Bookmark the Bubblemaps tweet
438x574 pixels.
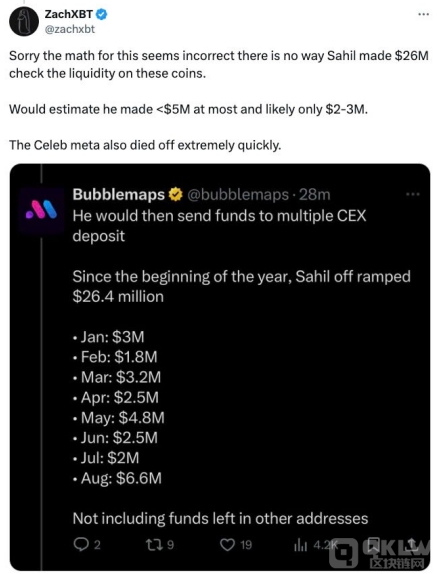coord(374,544)
